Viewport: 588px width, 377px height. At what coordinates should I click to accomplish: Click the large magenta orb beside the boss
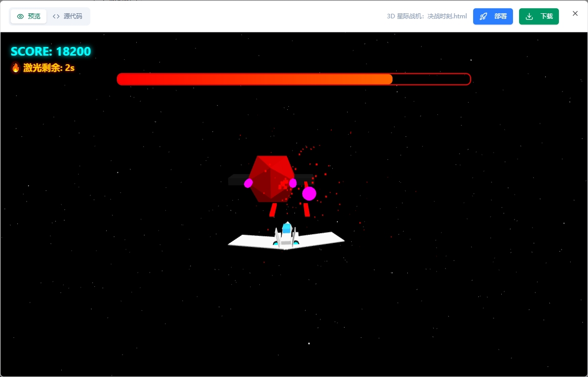coord(309,194)
